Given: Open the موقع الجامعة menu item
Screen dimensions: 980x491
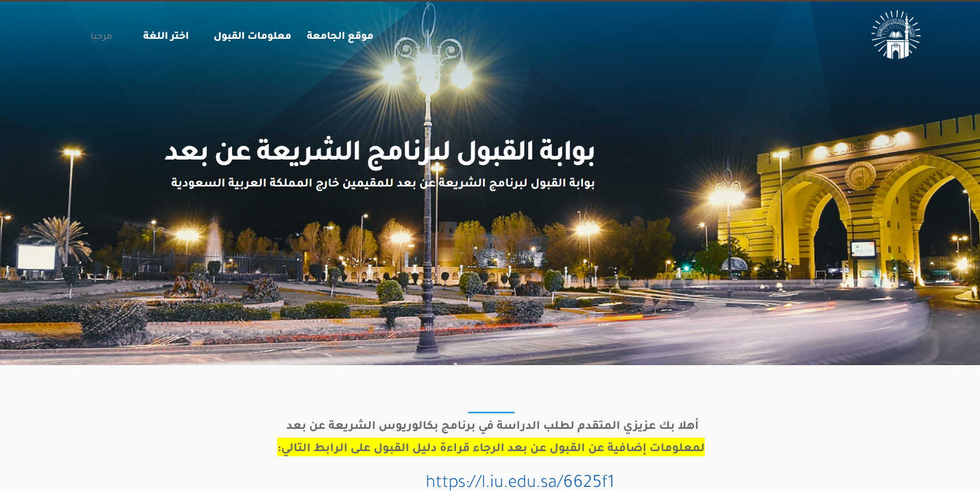Looking at the screenshot, I should click(340, 35).
